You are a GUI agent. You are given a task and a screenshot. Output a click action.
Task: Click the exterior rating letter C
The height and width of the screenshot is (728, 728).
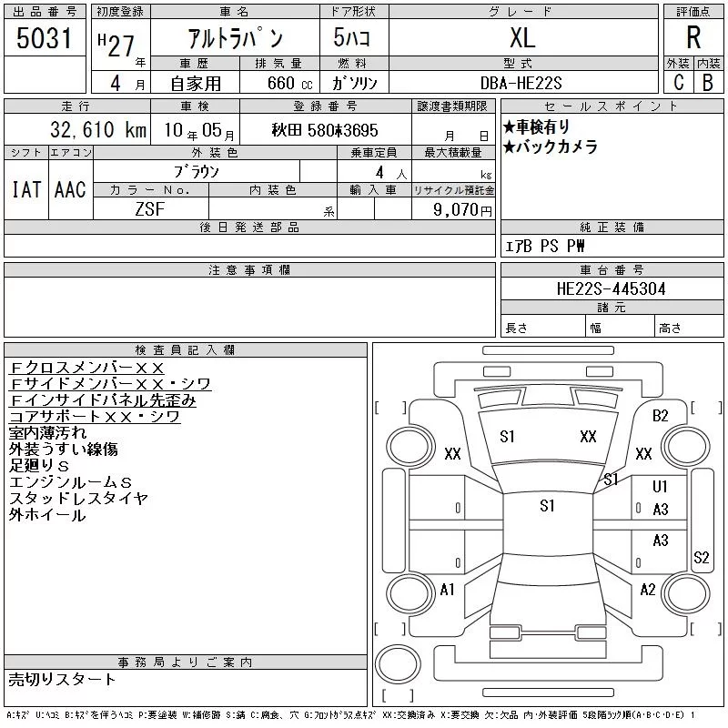(678, 82)
